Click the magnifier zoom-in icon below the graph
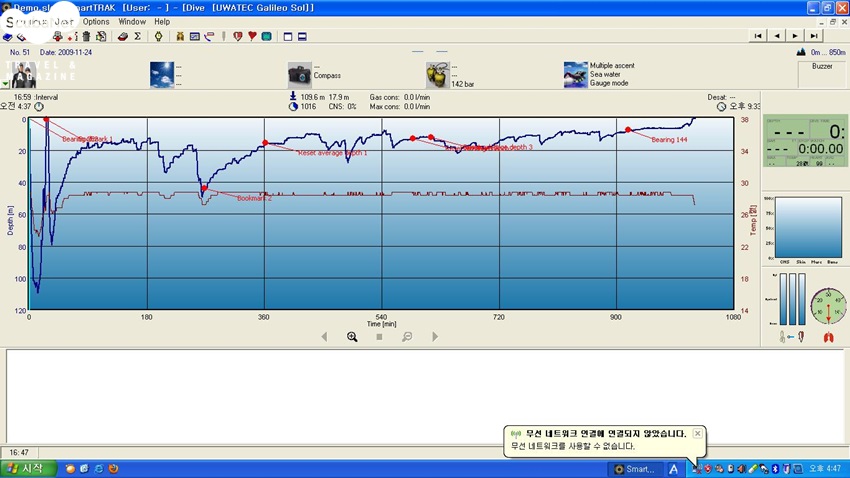This screenshot has width=850, height=478. 352,337
